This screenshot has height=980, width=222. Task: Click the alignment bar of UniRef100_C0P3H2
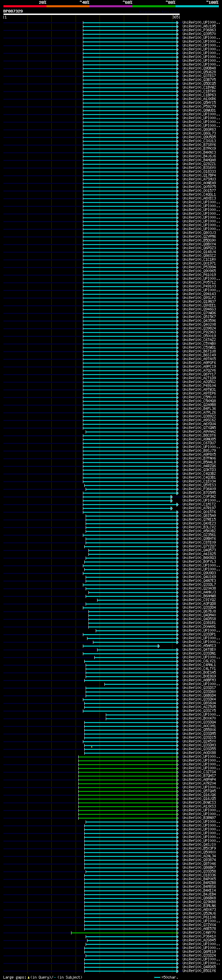(128, 497)
